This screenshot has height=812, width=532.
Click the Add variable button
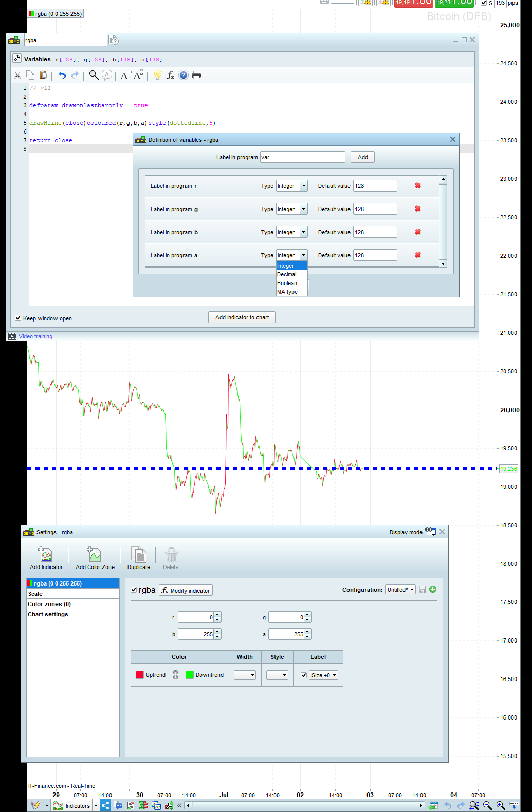pyautogui.click(x=362, y=157)
